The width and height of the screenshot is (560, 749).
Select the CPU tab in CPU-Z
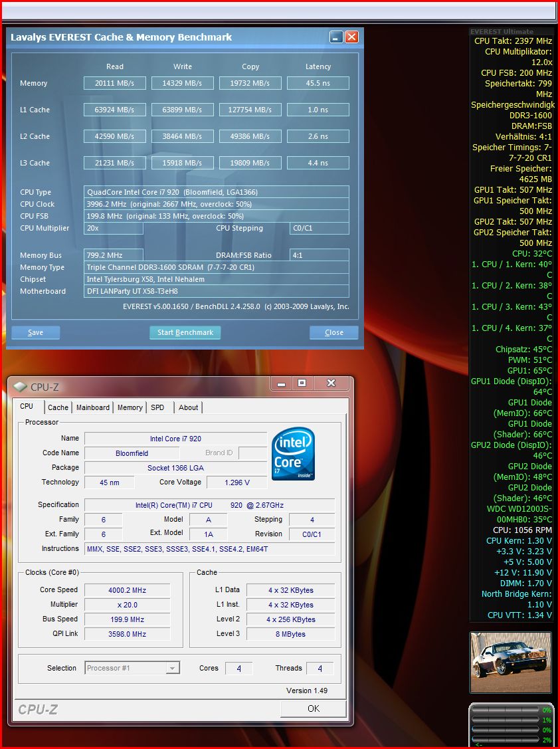coord(27,406)
